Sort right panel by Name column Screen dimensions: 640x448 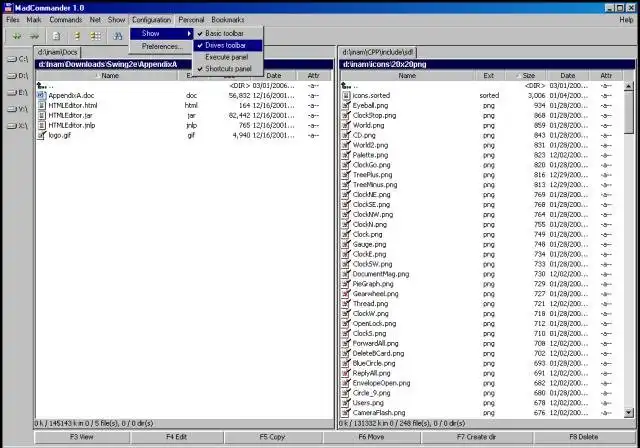407,75
